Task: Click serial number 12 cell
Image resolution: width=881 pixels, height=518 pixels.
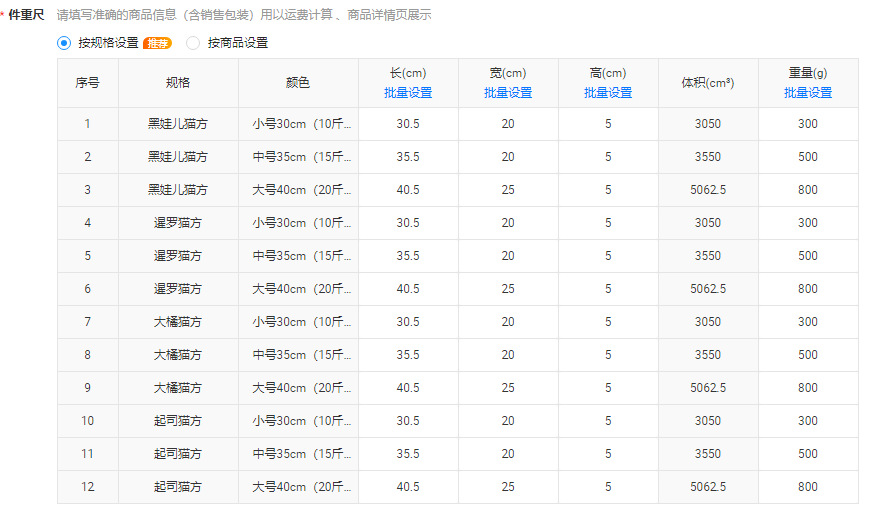Action: coord(88,487)
